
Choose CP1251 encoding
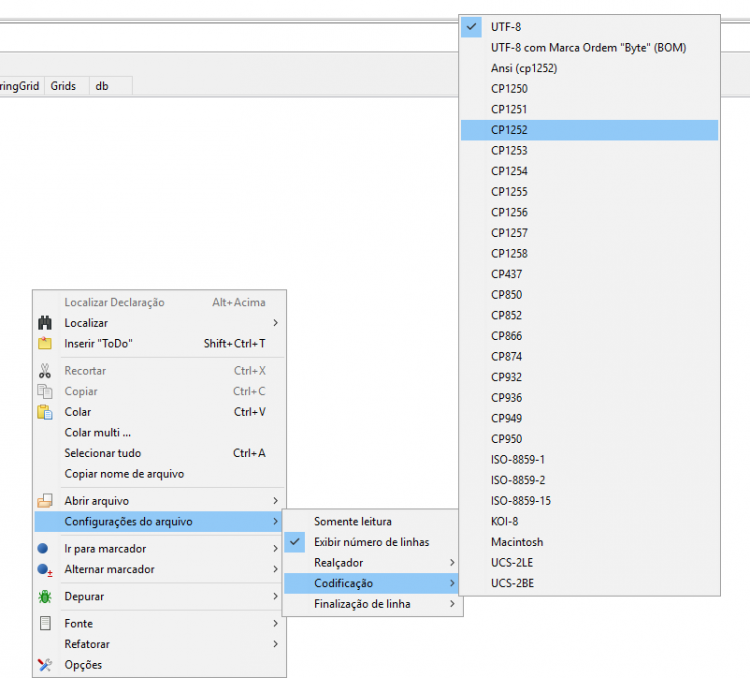tap(589, 109)
